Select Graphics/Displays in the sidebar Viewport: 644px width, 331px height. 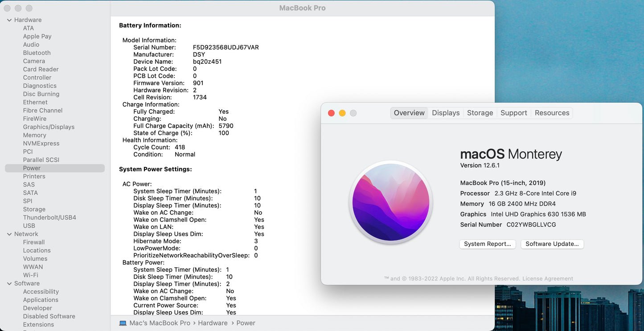pyautogui.click(x=49, y=127)
